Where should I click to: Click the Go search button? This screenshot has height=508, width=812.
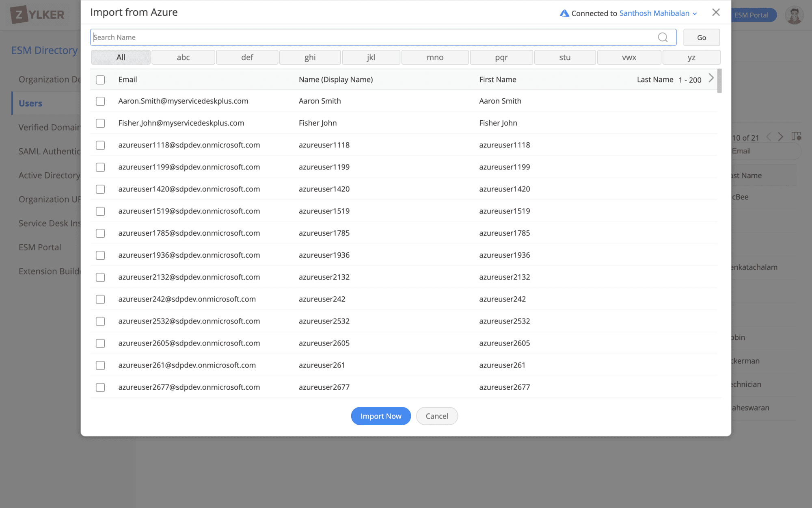pyautogui.click(x=701, y=37)
